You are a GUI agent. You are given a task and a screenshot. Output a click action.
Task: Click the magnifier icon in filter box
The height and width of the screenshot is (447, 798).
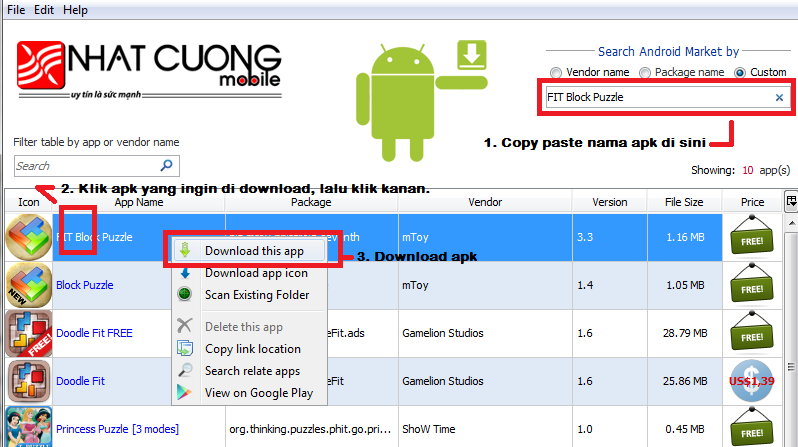click(x=167, y=165)
